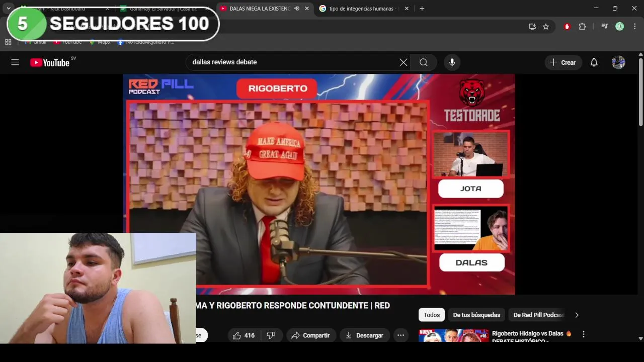Image resolution: width=644 pixels, height=362 pixels.
Task: Start voice search with microphone
Action: coord(452,62)
